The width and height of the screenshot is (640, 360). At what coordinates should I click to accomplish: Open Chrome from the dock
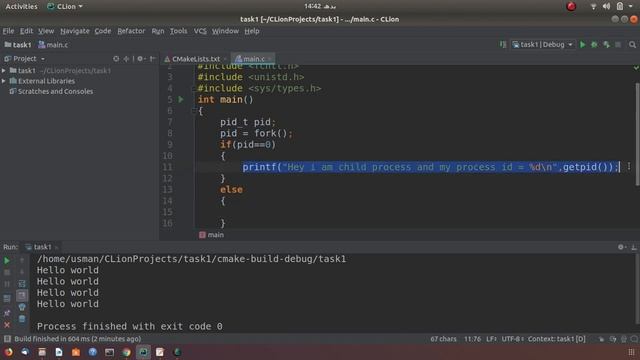127,352
